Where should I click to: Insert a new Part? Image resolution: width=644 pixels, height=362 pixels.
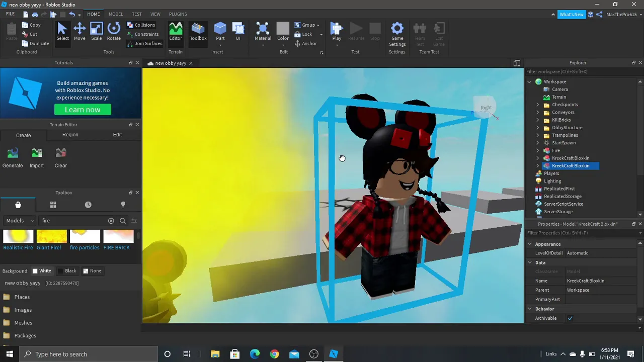tap(220, 32)
